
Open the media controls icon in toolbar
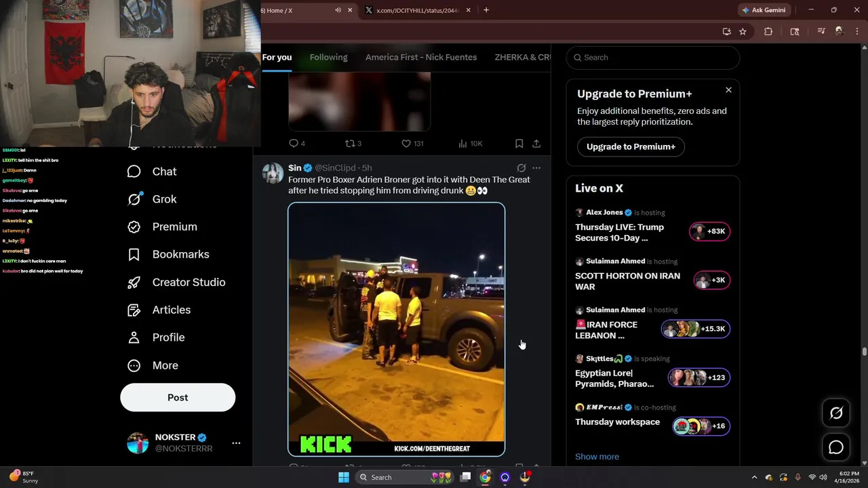(x=821, y=31)
